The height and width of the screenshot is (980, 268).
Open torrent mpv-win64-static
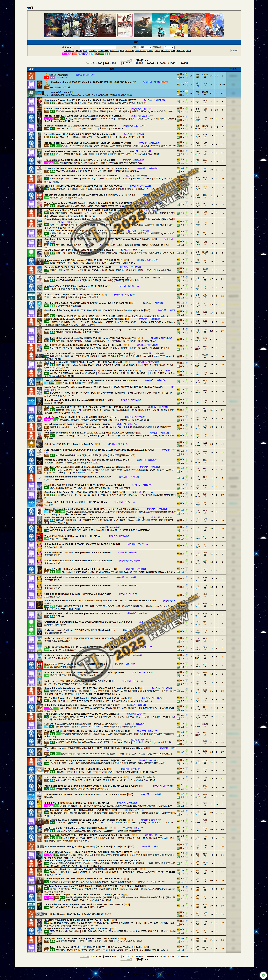[60, 92]
